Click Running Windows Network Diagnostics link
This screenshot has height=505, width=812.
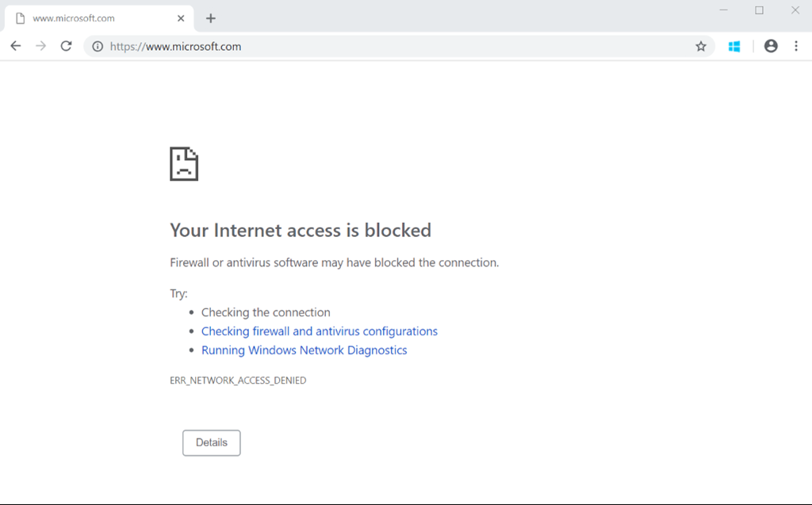pyautogui.click(x=304, y=350)
